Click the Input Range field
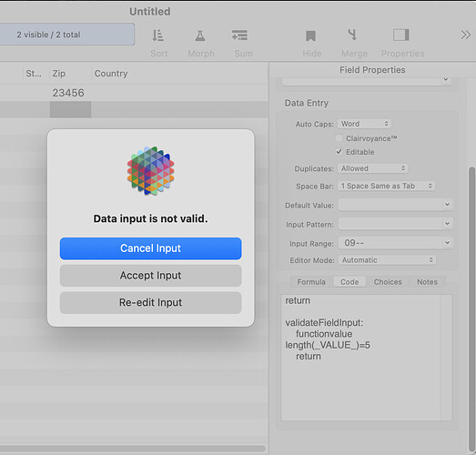The image size is (476, 455). coord(396,243)
